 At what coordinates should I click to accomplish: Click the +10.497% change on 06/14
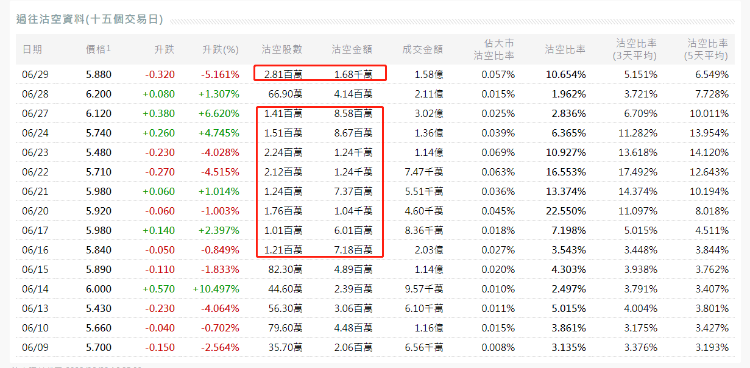click(x=216, y=289)
